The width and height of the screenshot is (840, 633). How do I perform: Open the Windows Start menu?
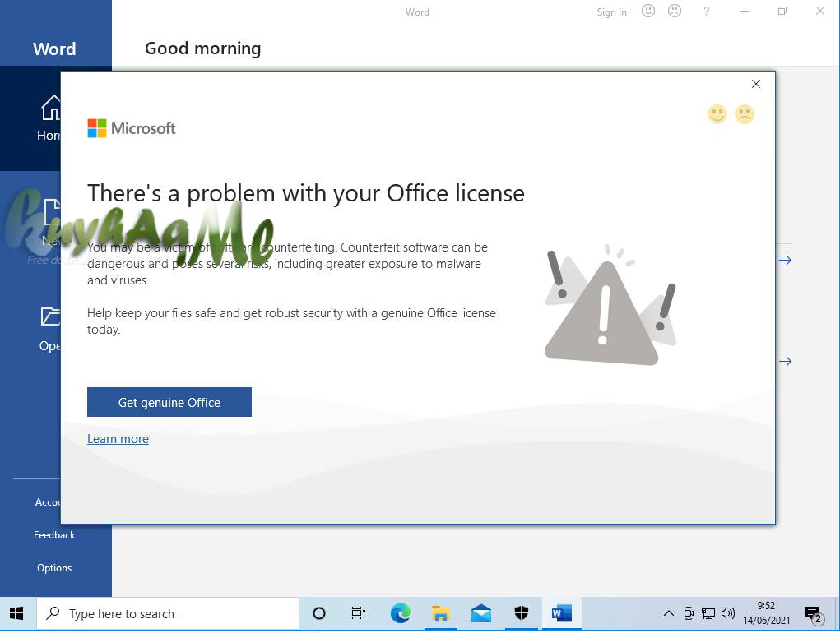[x=16, y=613]
